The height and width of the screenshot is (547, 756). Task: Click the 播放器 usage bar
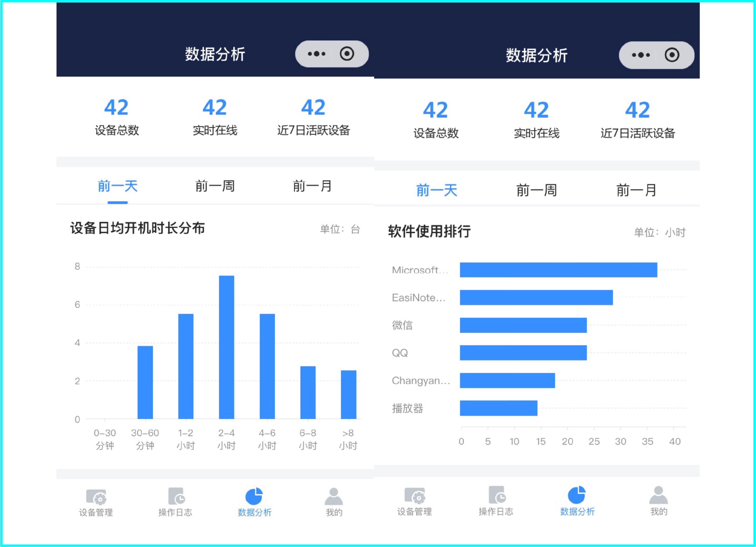[x=498, y=408]
